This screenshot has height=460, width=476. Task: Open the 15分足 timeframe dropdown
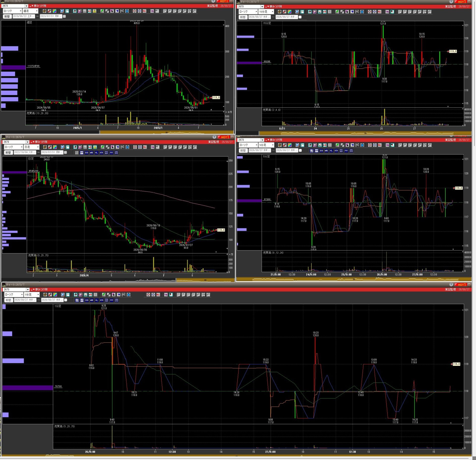(x=266, y=12)
